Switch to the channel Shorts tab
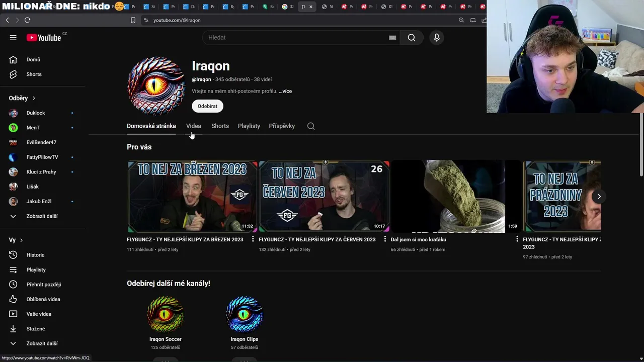Image resolution: width=644 pixels, height=362 pixels. (x=220, y=126)
